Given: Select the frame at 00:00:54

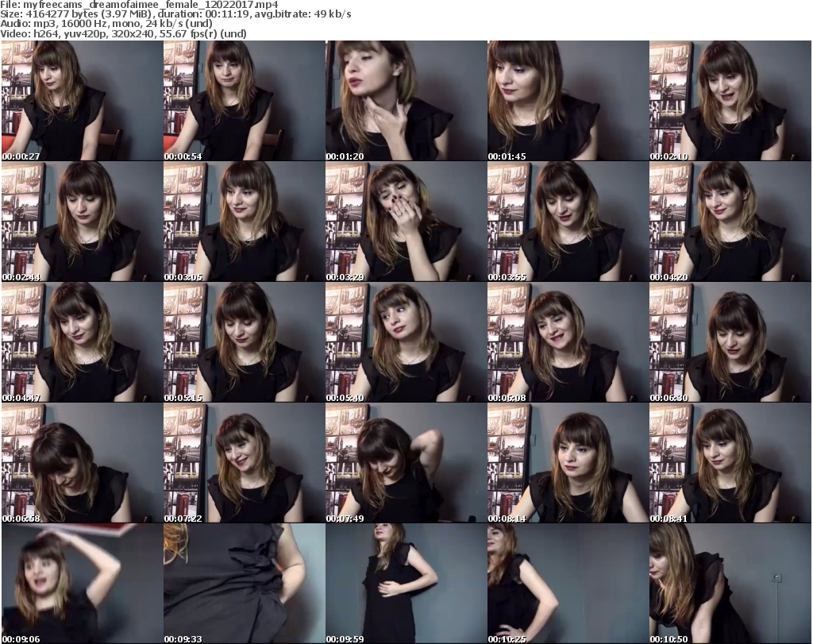Looking at the screenshot, I should pyautogui.click(x=244, y=101).
